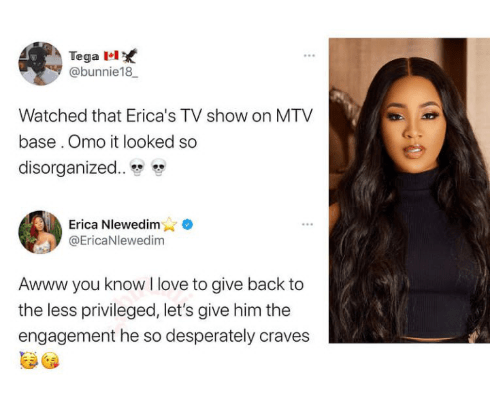Screen dimensions: 490x401
Task: Open Erica Nlewedim's profile avatar
Action: coord(40,232)
